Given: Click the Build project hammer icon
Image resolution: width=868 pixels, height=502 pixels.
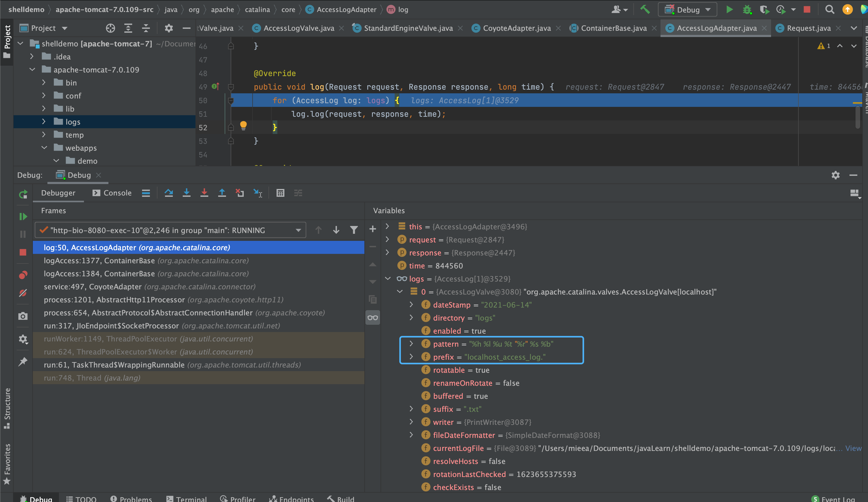Looking at the screenshot, I should point(645,9).
